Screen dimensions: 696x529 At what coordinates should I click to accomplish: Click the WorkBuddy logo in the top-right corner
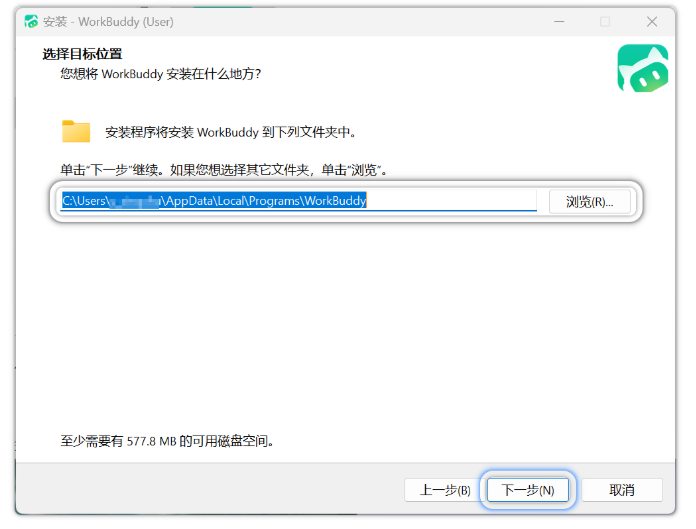[643, 68]
